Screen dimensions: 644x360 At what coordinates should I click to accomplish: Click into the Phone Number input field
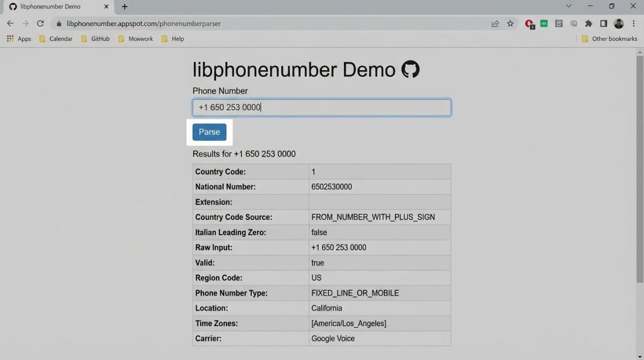tap(321, 107)
